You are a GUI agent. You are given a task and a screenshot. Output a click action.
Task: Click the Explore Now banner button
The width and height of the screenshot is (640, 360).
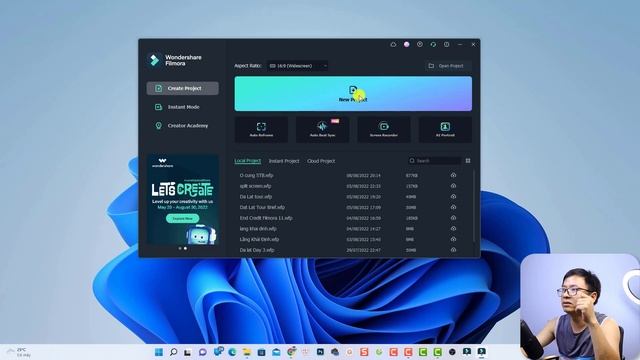tap(182, 219)
